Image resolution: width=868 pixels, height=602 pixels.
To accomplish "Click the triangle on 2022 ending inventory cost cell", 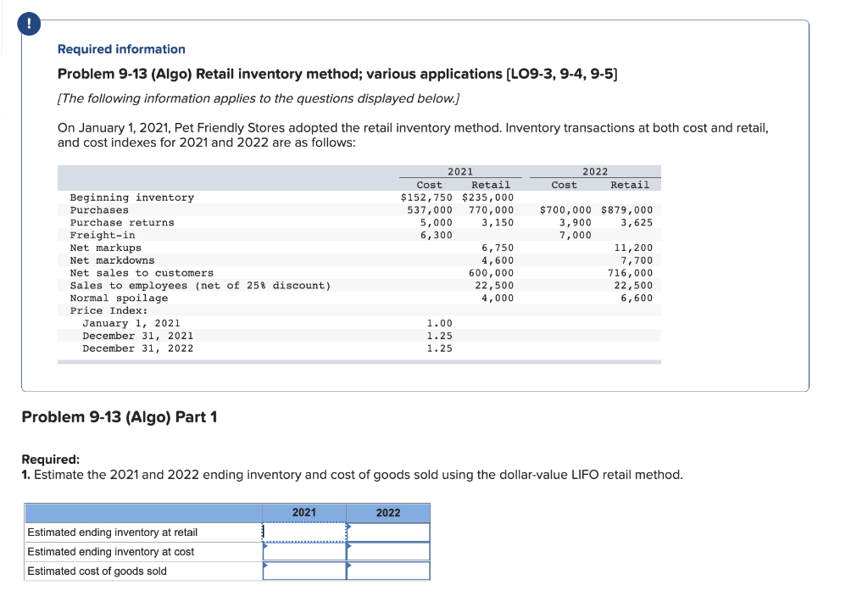I will coord(348,546).
